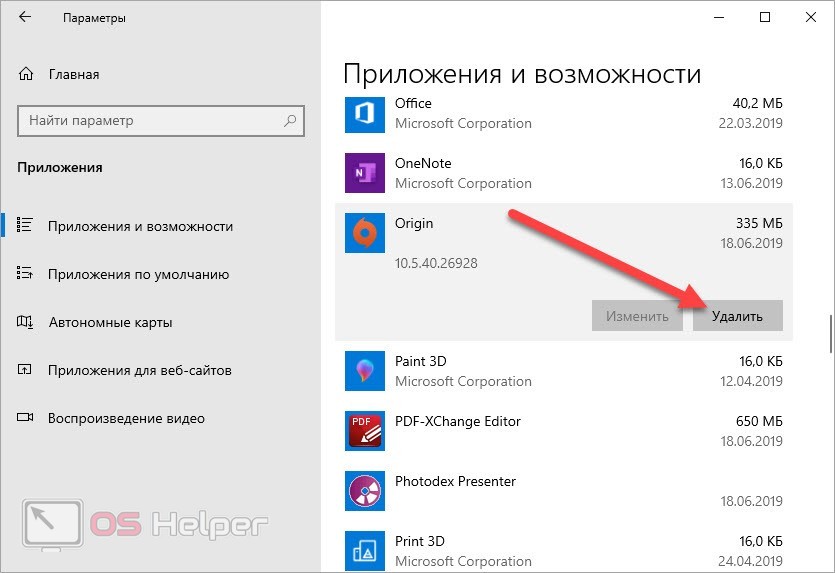Select the Приложения для веб-сайтов icon

click(x=24, y=369)
